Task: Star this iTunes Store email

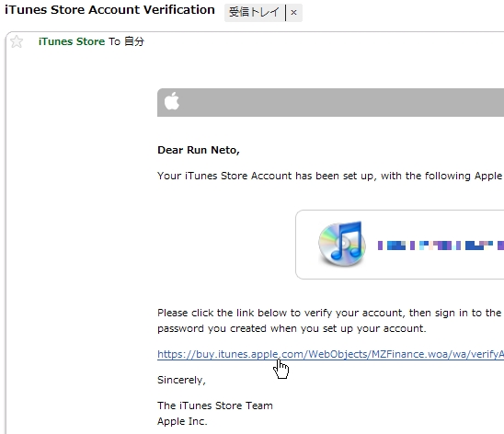Action: click(x=17, y=41)
